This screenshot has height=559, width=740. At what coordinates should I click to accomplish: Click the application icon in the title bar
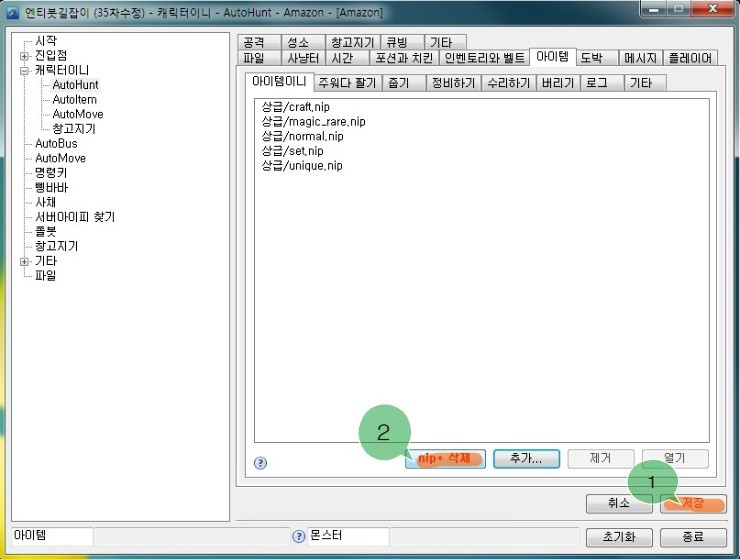coord(13,12)
